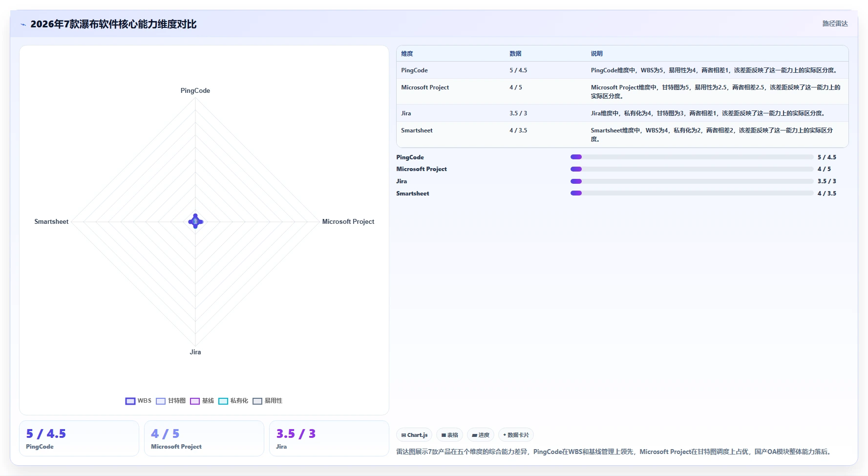Click the 表格 tag chip

click(x=450, y=435)
